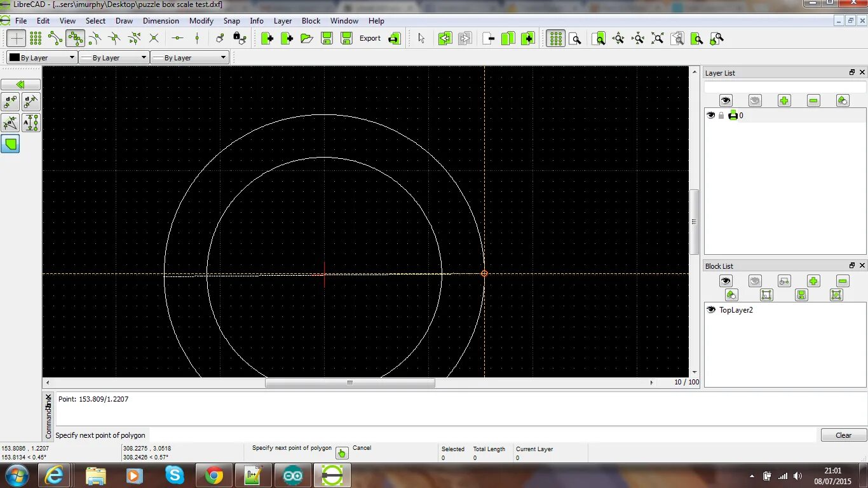
Task: Edit layer attributes
Action: [x=843, y=100]
